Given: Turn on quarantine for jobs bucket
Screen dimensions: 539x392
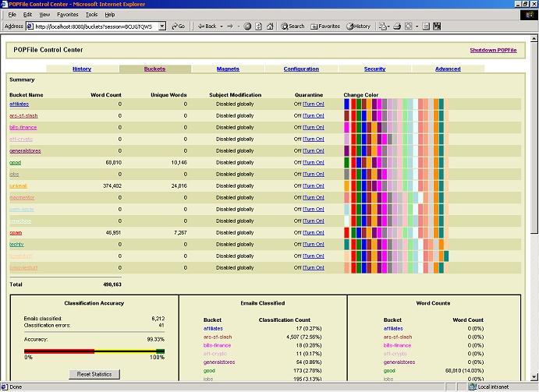Looking at the screenshot, I should (x=313, y=175).
